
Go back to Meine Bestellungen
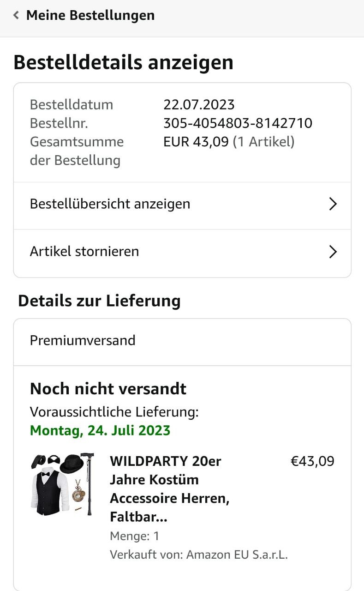click(x=90, y=15)
